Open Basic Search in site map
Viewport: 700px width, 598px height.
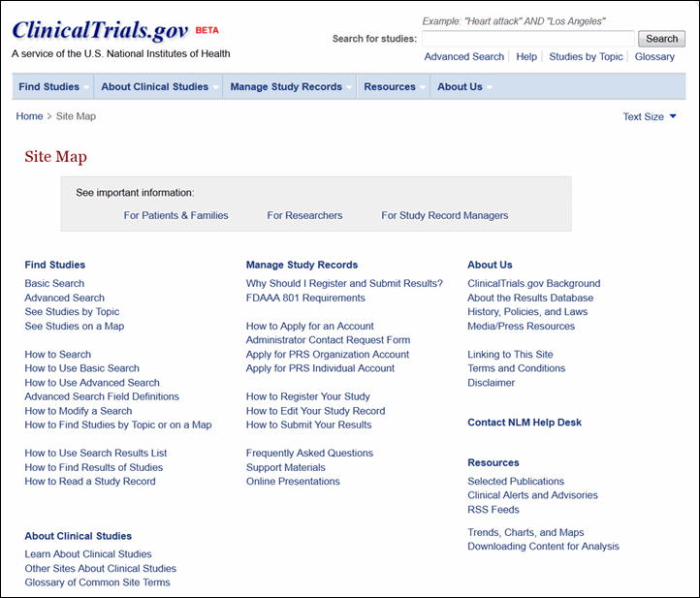click(54, 283)
